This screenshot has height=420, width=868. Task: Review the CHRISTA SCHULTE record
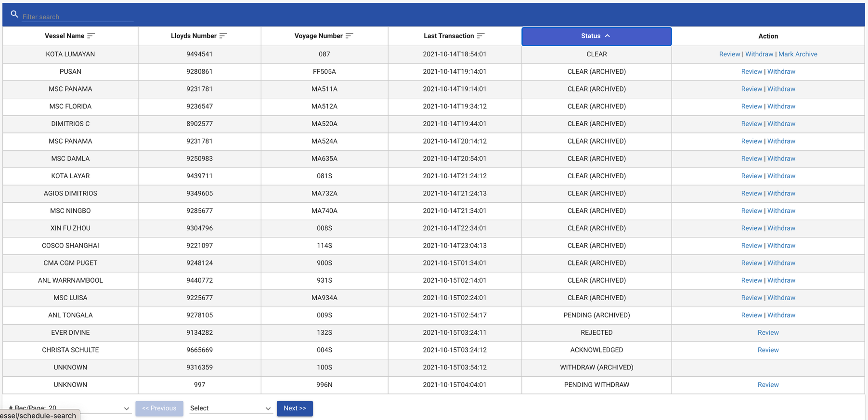pos(768,350)
